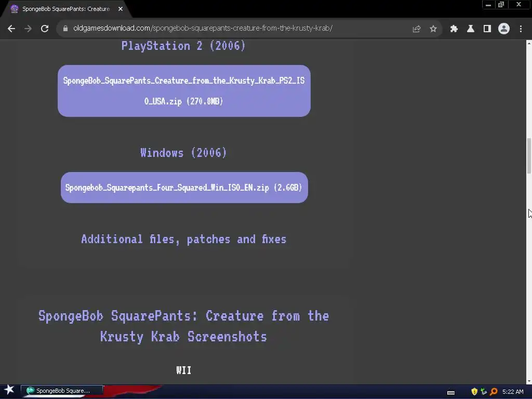Reload the current page
This screenshot has width=532, height=399.
(45, 29)
